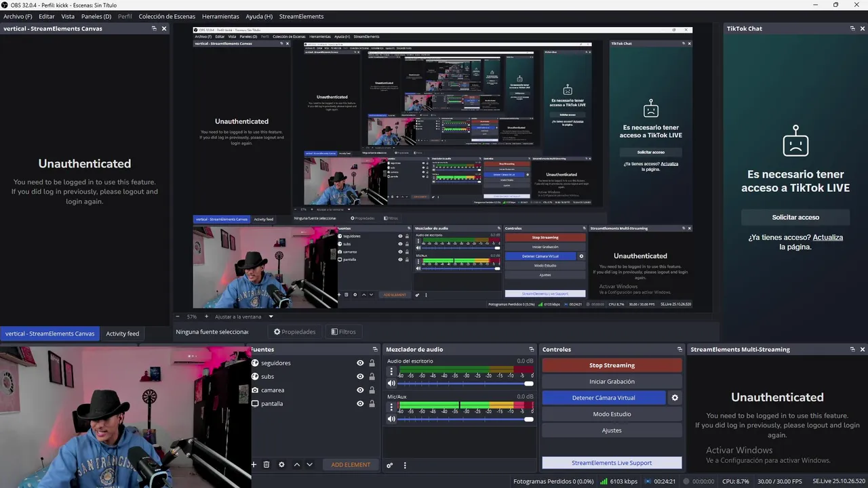Viewport: 868px width, 488px height.
Task: Zoom out preview with minus button
Action: pyautogui.click(x=178, y=317)
